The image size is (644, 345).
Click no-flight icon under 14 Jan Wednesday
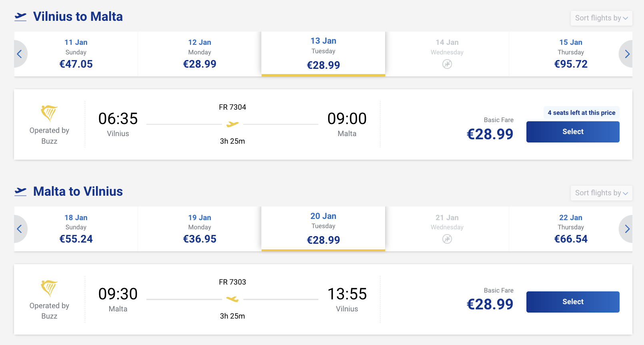447,64
